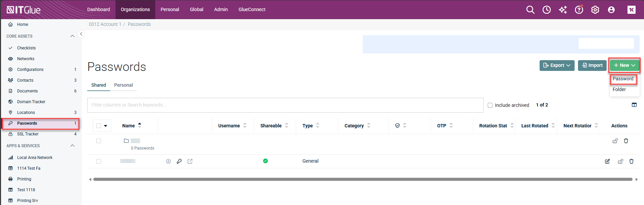
Task: Tick the folder row checkbox
Action: pos(99,141)
